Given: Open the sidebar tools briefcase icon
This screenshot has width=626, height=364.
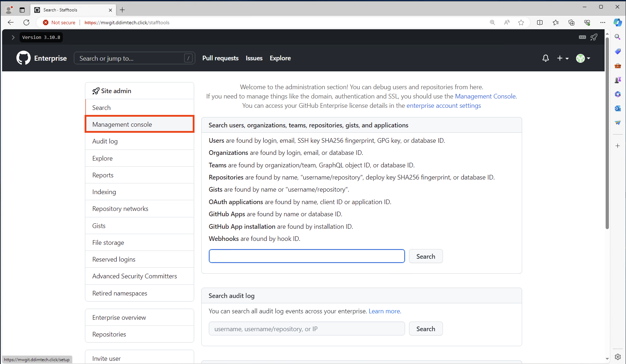Looking at the screenshot, I should tap(618, 66).
